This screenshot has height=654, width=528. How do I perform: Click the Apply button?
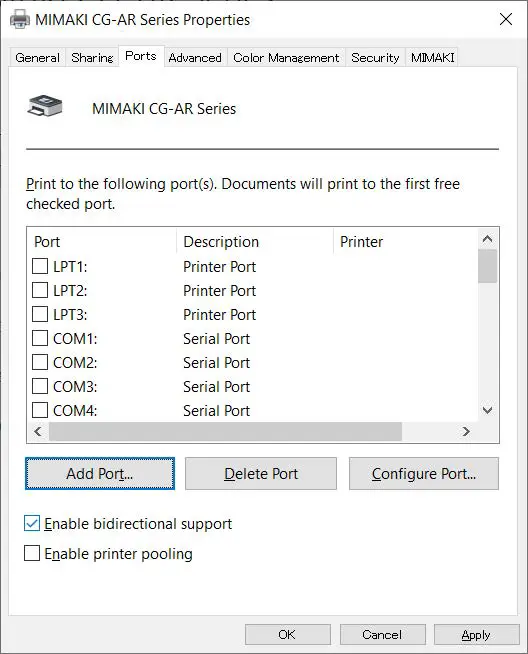click(477, 634)
